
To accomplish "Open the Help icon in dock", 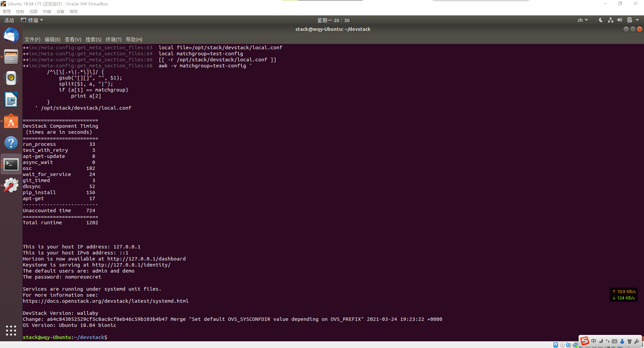I will click(x=11, y=143).
